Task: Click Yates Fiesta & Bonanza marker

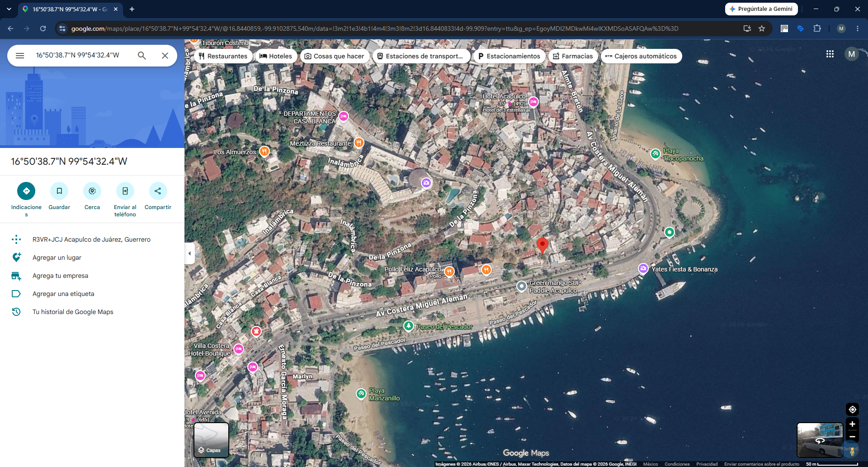Action: coord(643,269)
